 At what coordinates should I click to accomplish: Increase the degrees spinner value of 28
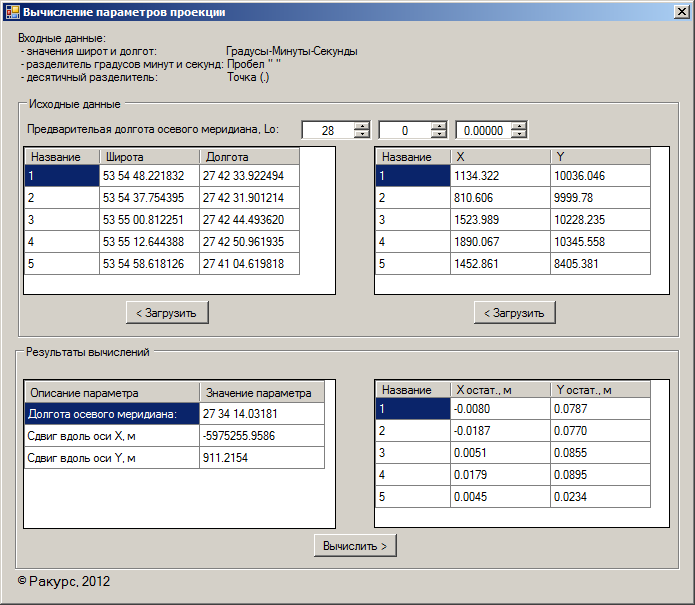coord(361,126)
